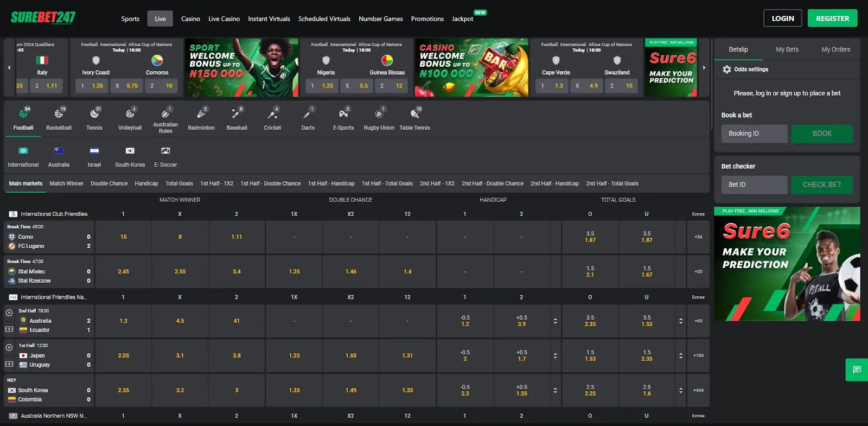
Task: Expand handicap lines for South Korea vs Colombia
Action: pyautogui.click(x=555, y=391)
